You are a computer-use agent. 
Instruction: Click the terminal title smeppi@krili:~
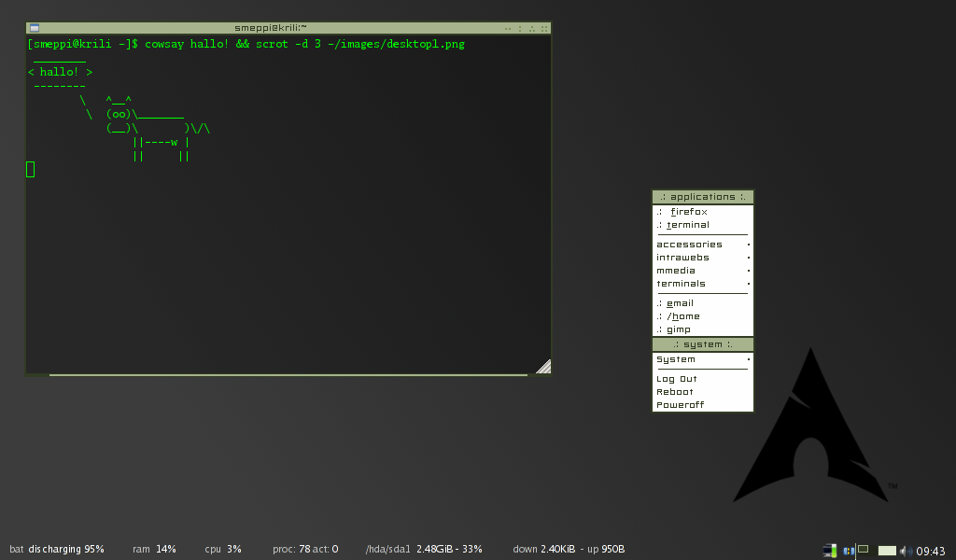[270, 27]
